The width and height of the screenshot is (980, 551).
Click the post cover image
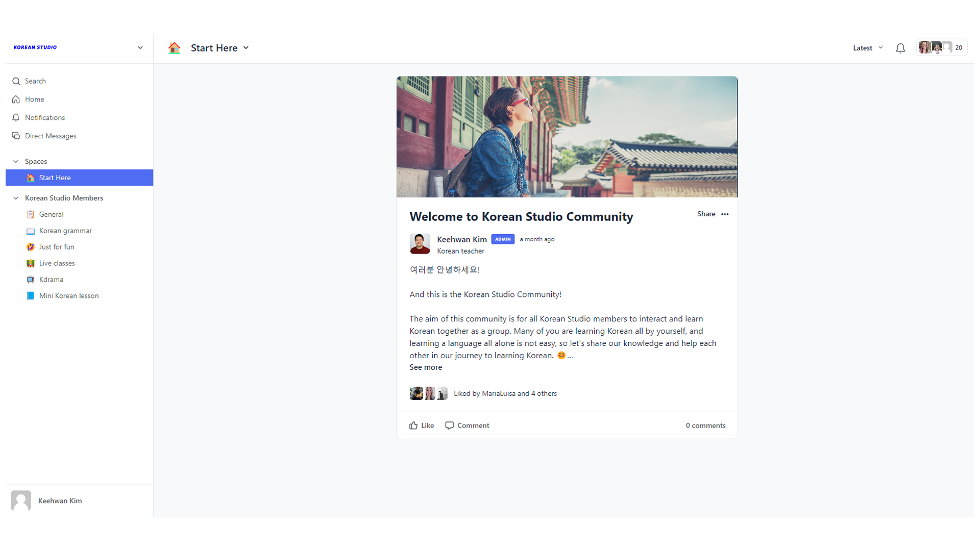point(567,137)
